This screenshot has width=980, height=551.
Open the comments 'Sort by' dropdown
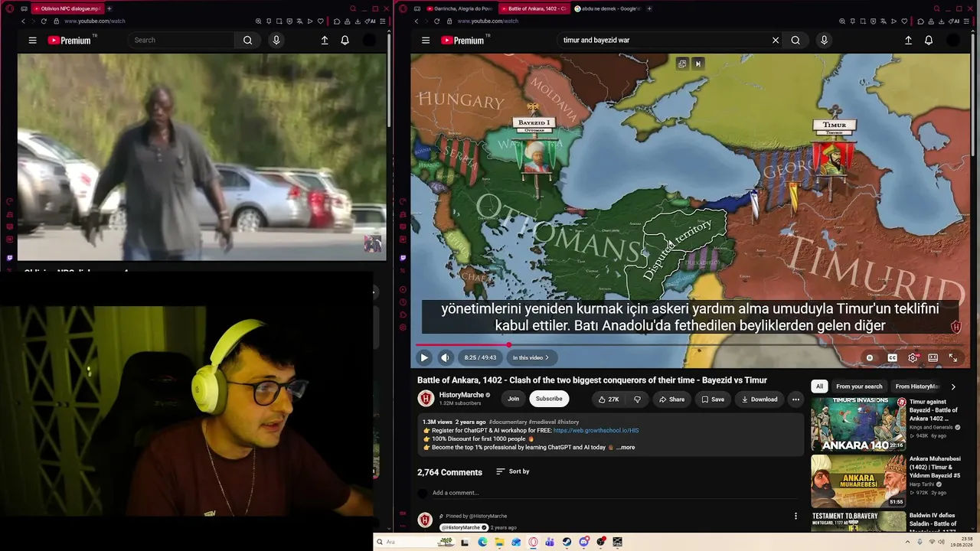coord(512,471)
